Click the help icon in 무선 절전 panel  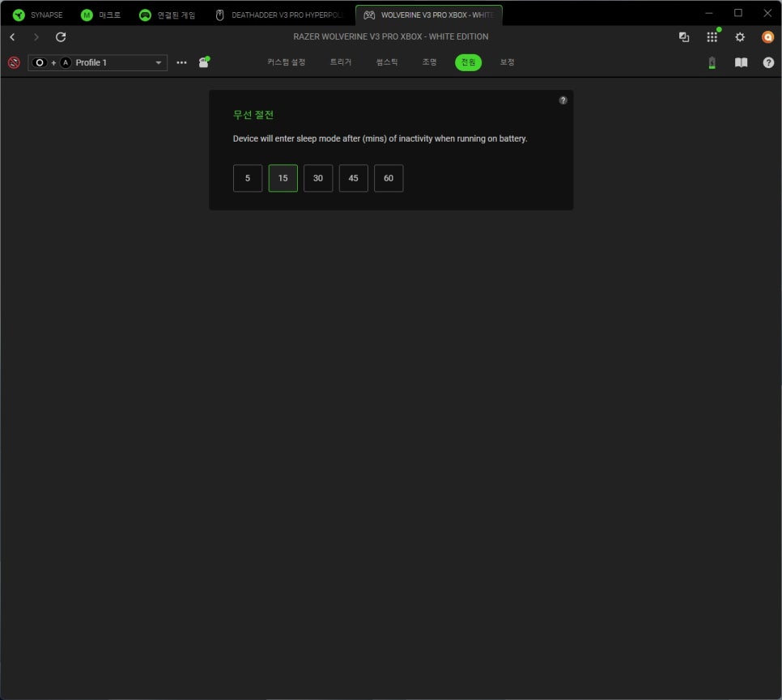563,100
